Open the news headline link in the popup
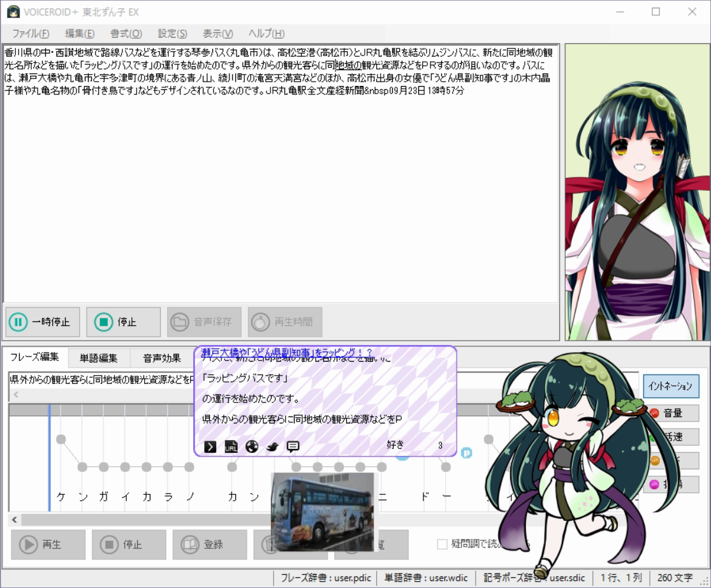Image resolution: width=711 pixels, height=588 pixels. point(287,353)
